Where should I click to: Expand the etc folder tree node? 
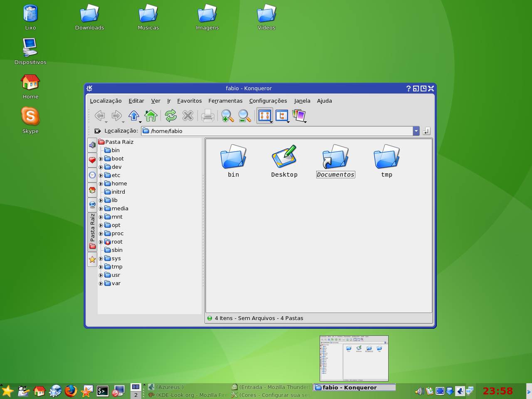101,175
